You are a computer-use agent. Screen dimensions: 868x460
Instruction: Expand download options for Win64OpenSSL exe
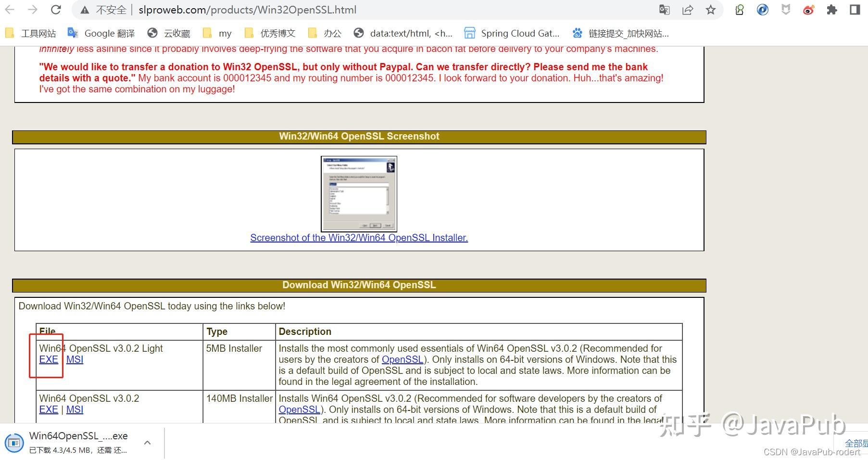click(x=147, y=442)
